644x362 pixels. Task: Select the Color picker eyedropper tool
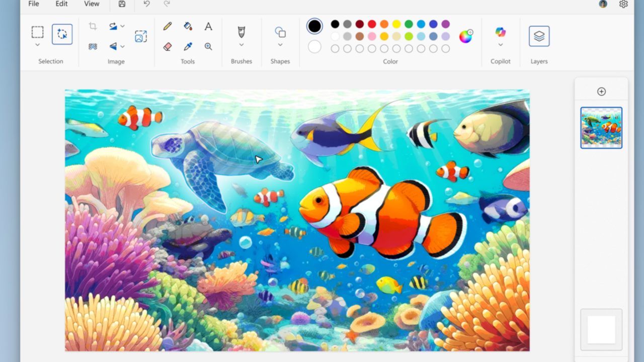(x=188, y=46)
